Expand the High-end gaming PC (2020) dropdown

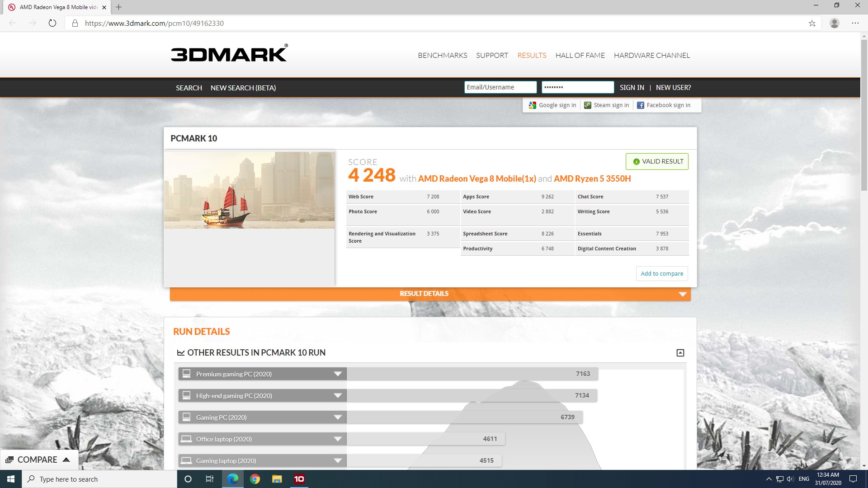point(338,395)
